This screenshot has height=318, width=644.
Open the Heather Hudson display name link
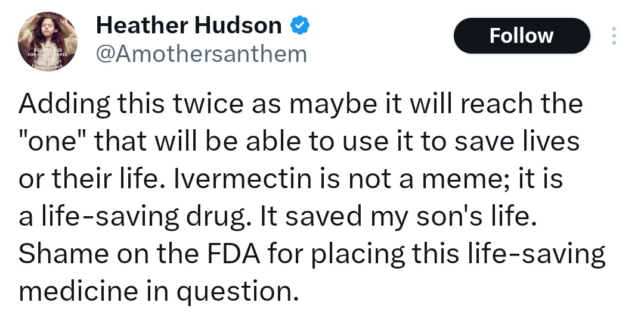188,26
